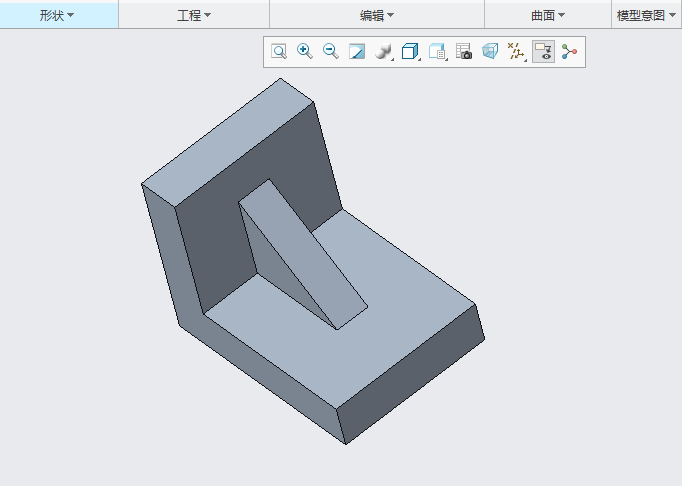Toggle perspective view
The width and height of the screenshot is (682, 486).
click(490, 52)
